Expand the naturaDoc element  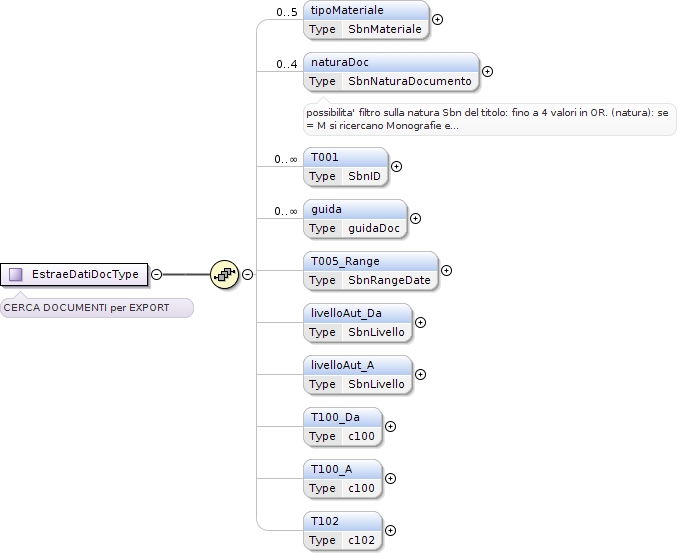(487, 72)
